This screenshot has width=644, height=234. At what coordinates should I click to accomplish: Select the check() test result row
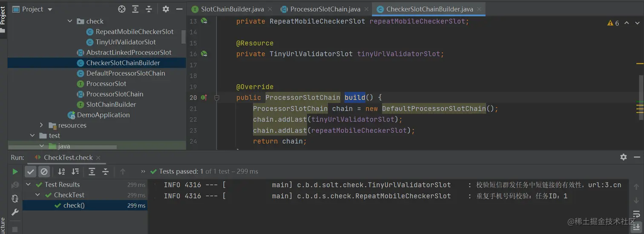point(85,205)
